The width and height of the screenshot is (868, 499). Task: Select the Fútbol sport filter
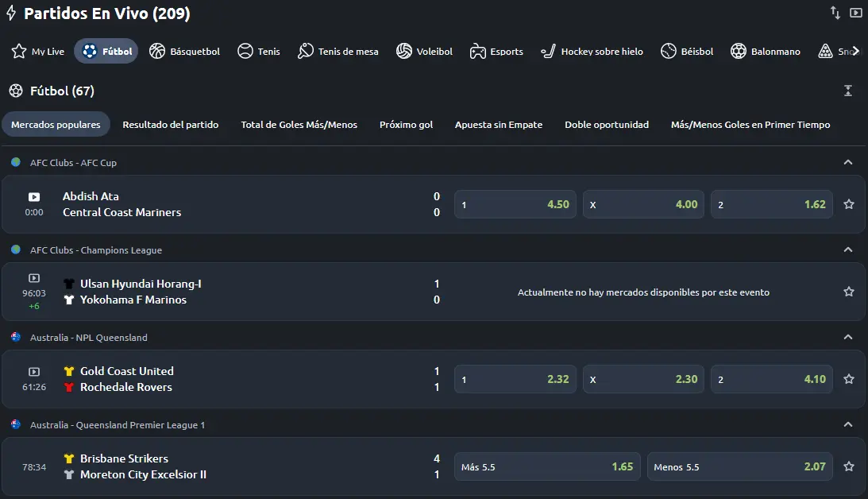tap(106, 51)
